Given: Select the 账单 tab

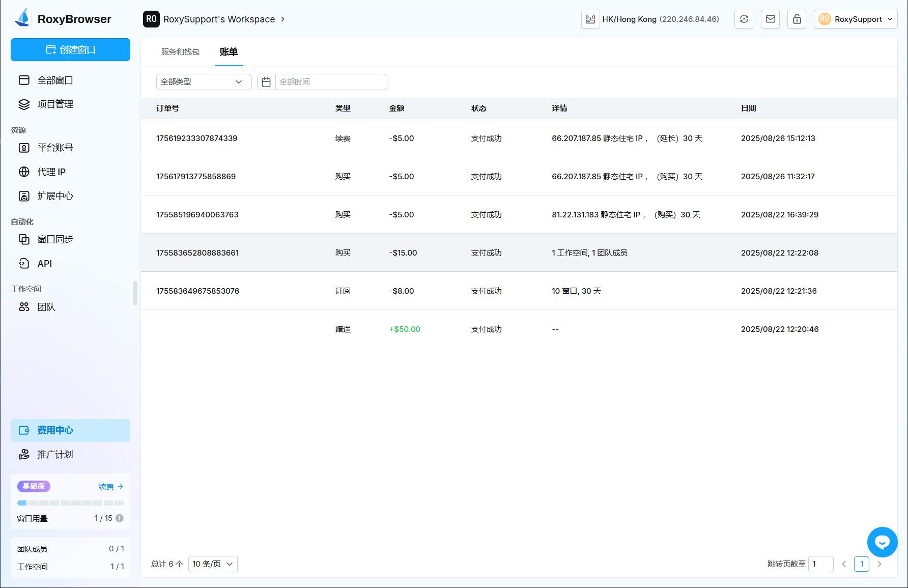Looking at the screenshot, I should (229, 52).
